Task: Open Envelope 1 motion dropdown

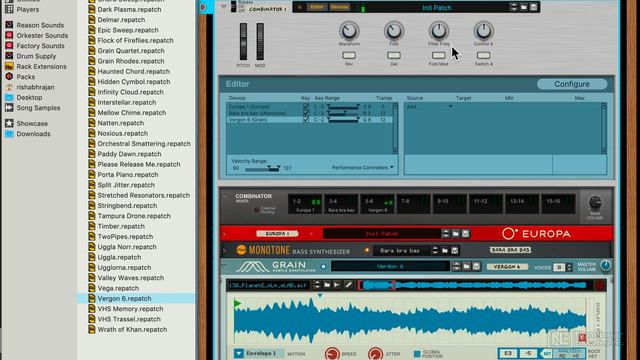Action: pos(239,353)
